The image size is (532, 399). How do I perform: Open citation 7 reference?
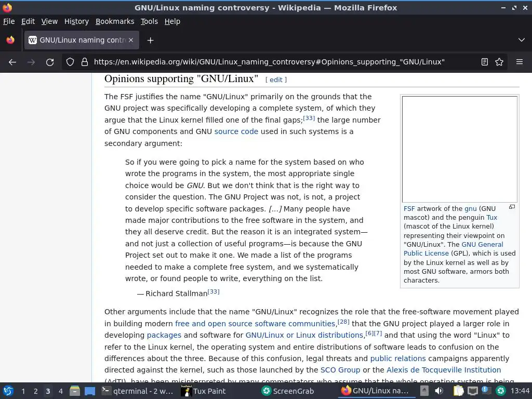(378, 333)
